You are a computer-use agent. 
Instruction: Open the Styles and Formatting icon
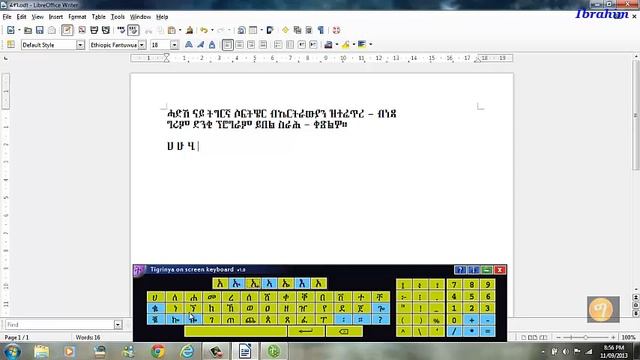11,44
